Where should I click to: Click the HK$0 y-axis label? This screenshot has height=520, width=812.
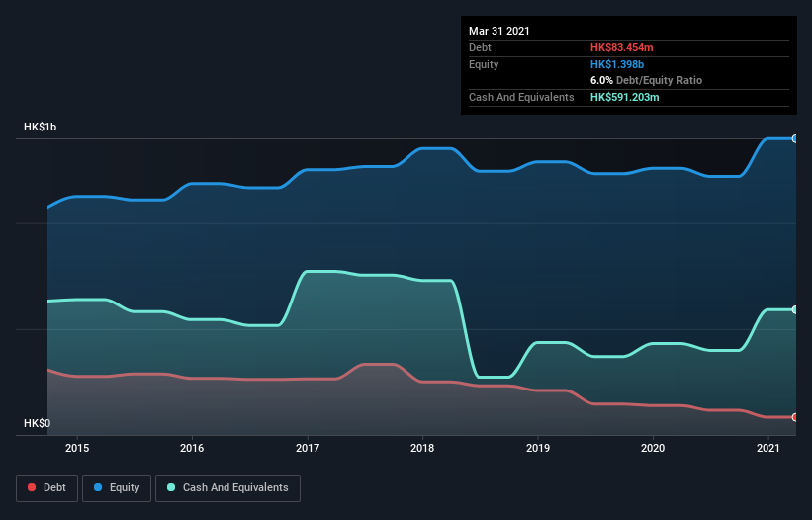click(x=38, y=423)
